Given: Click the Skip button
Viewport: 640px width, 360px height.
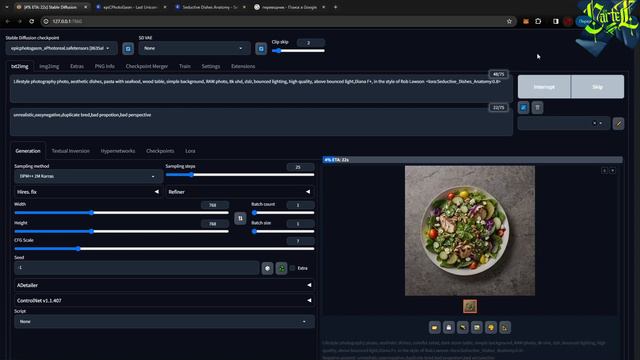Looking at the screenshot, I should point(597,87).
